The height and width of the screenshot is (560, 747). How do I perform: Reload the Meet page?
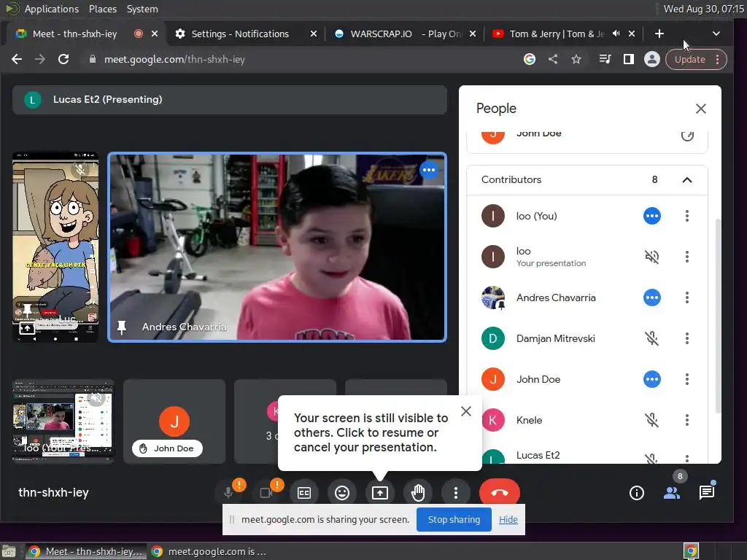[63, 59]
